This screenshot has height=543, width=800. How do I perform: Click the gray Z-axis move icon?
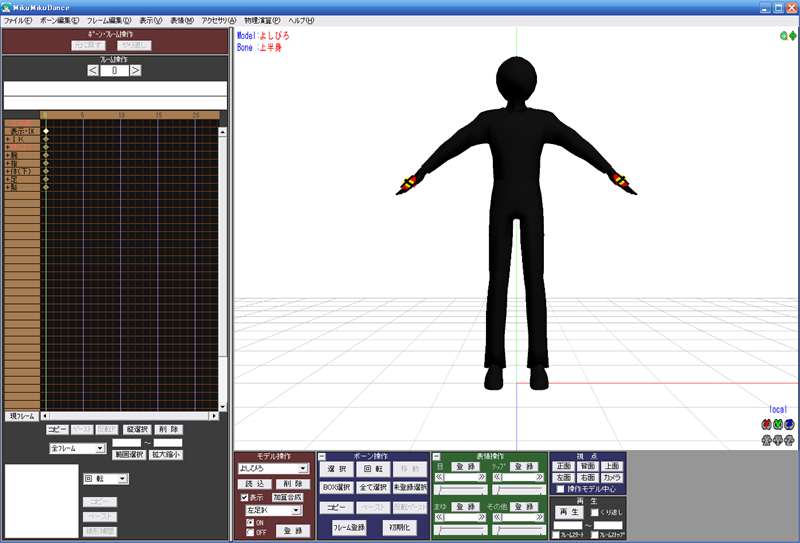789,438
